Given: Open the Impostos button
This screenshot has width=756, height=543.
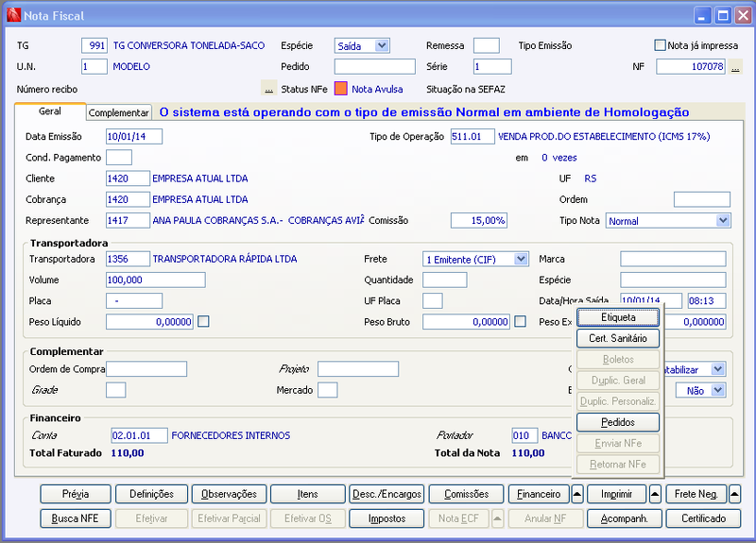Looking at the screenshot, I should pos(387,518).
